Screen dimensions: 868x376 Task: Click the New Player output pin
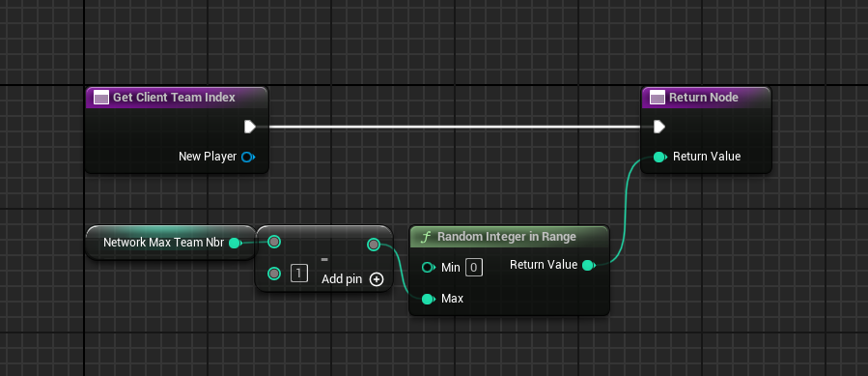pos(247,157)
